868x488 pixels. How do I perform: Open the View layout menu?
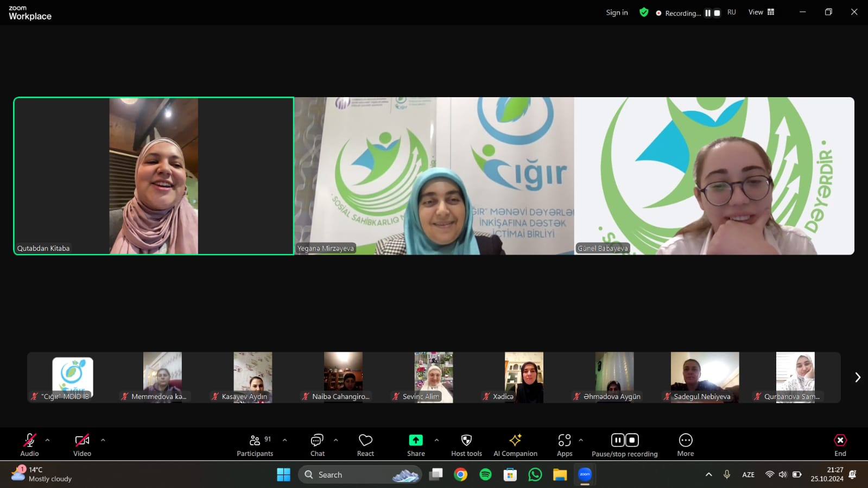pos(761,12)
